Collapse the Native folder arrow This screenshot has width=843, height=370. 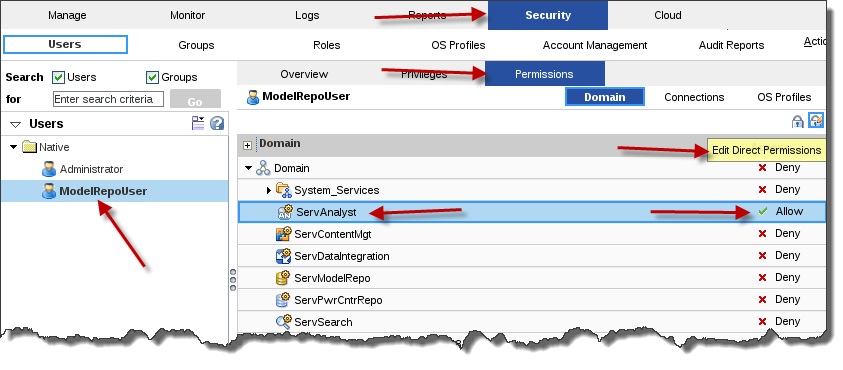[x=14, y=147]
